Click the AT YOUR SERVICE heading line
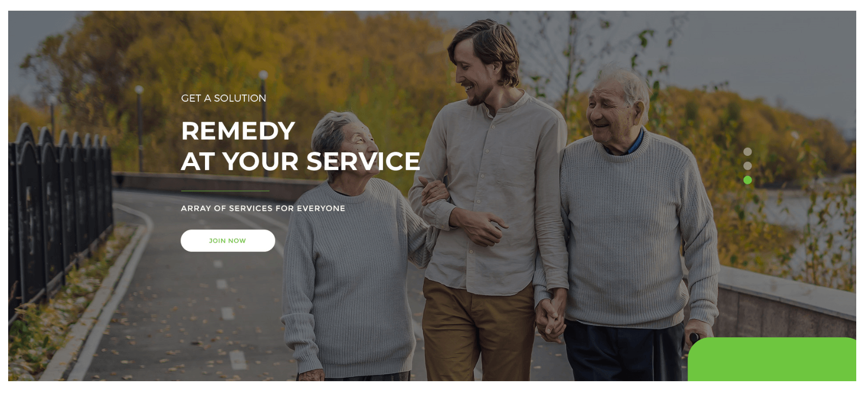This screenshot has height=396, width=868. point(301,161)
